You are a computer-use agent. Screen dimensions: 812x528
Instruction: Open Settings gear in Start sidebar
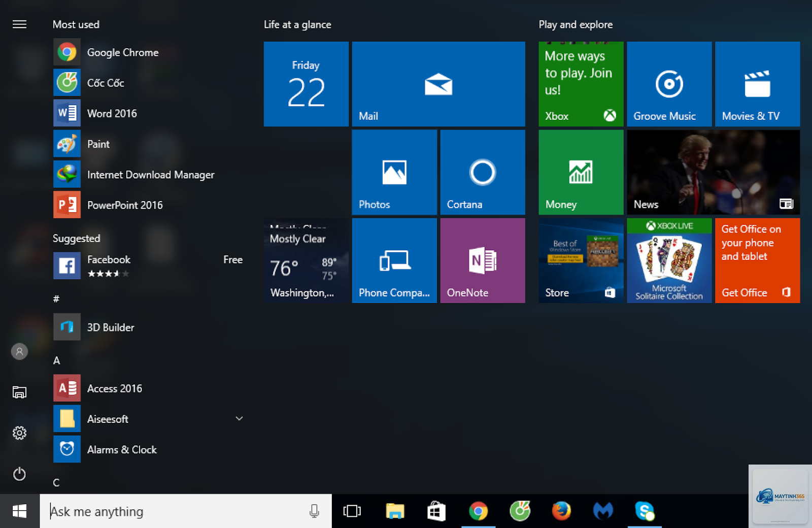(19, 433)
